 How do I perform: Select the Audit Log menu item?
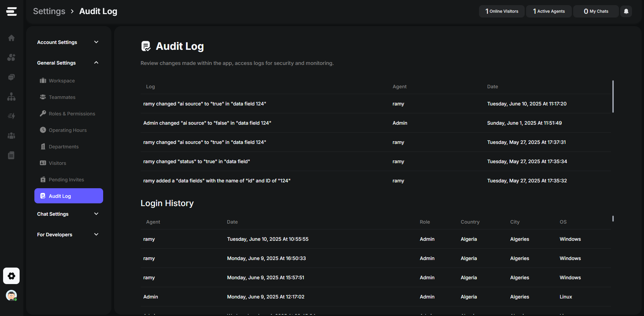pos(69,196)
